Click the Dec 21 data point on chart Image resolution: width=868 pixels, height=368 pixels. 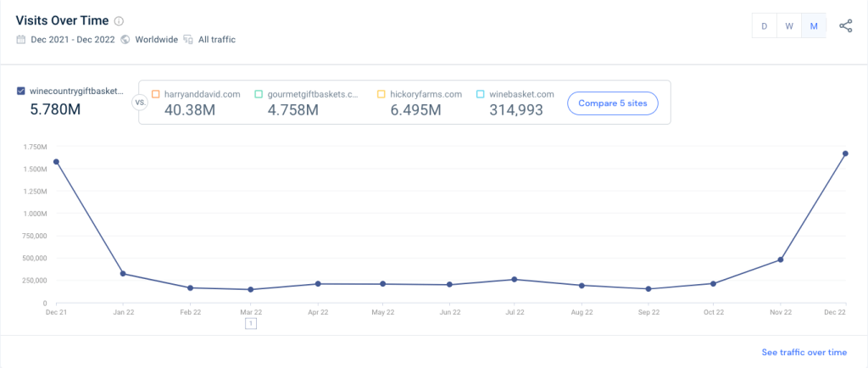(x=56, y=161)
